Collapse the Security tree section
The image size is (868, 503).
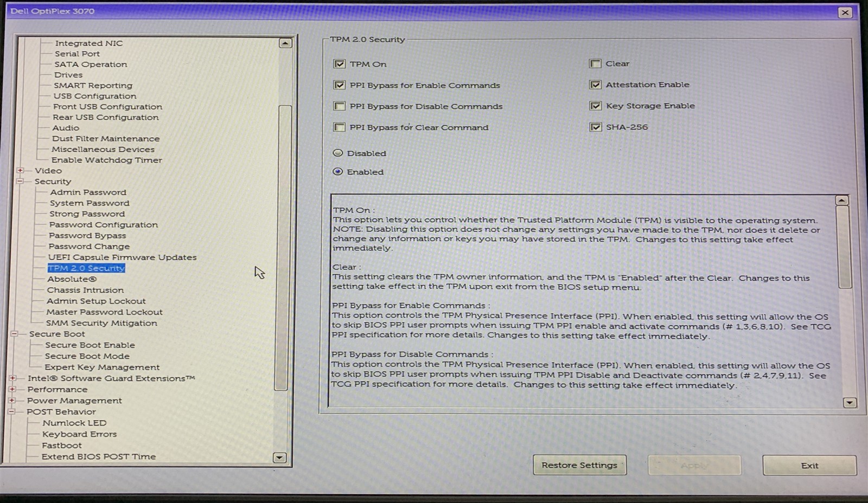(x=20, y=181)
